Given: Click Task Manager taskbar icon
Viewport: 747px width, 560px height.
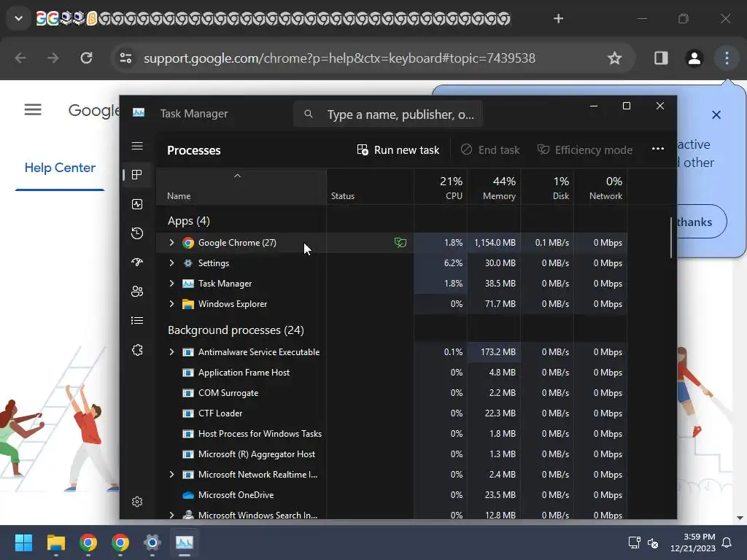Looking at the screenshot, I should [185, 542].
